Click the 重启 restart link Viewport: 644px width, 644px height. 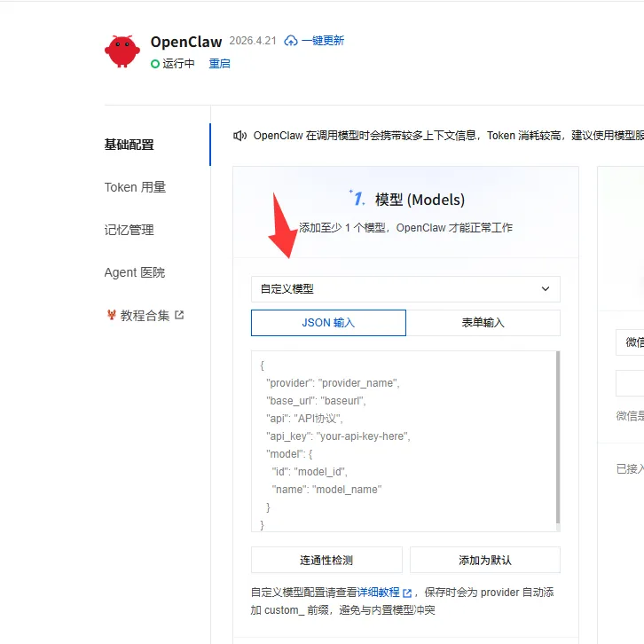coord(219,64)
